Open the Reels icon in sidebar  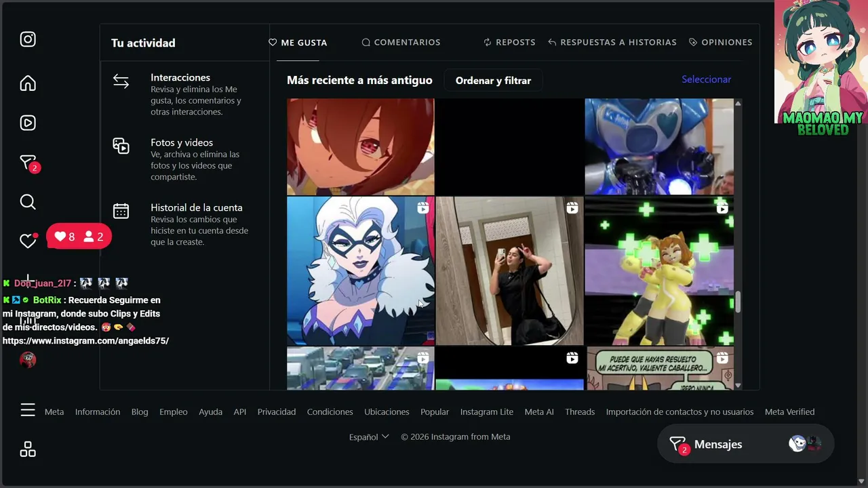click(28, 123)
